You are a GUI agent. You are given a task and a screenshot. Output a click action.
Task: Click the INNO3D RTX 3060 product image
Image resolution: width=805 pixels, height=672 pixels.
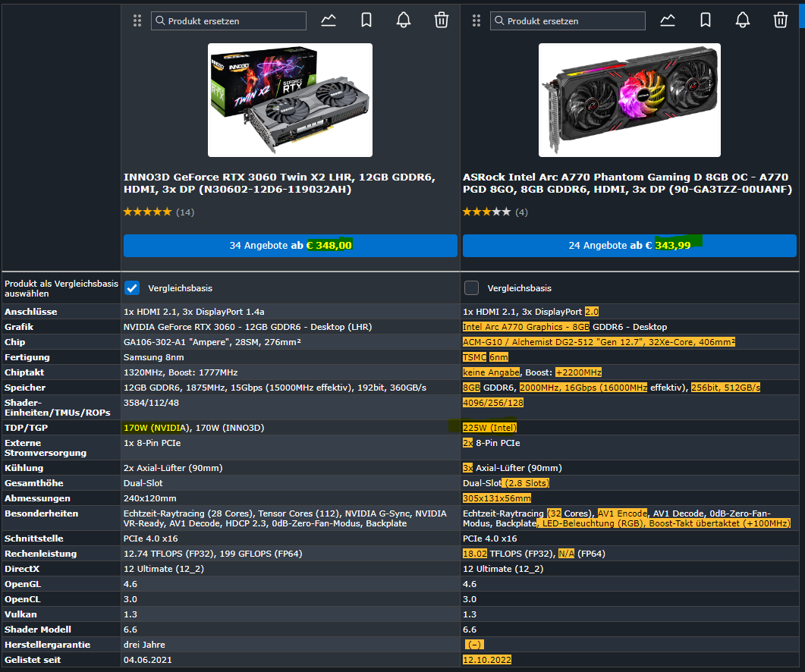[290, 100]
